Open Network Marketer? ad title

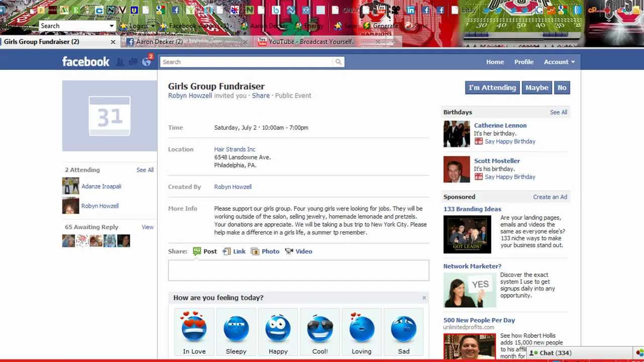tap(472, 266)
